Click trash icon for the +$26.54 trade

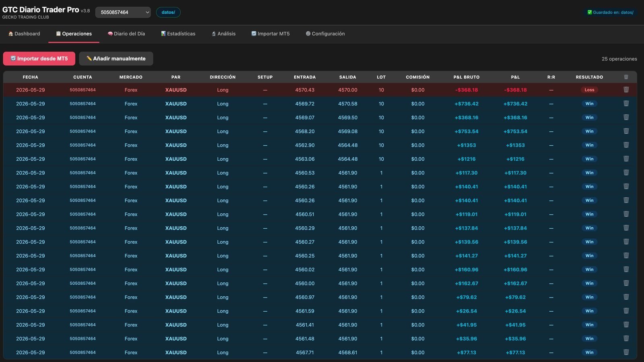[x=626, y=311]
